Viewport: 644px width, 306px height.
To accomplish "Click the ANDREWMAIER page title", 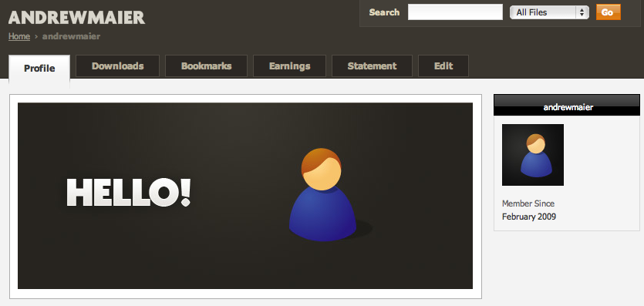I will click(77, 18).
